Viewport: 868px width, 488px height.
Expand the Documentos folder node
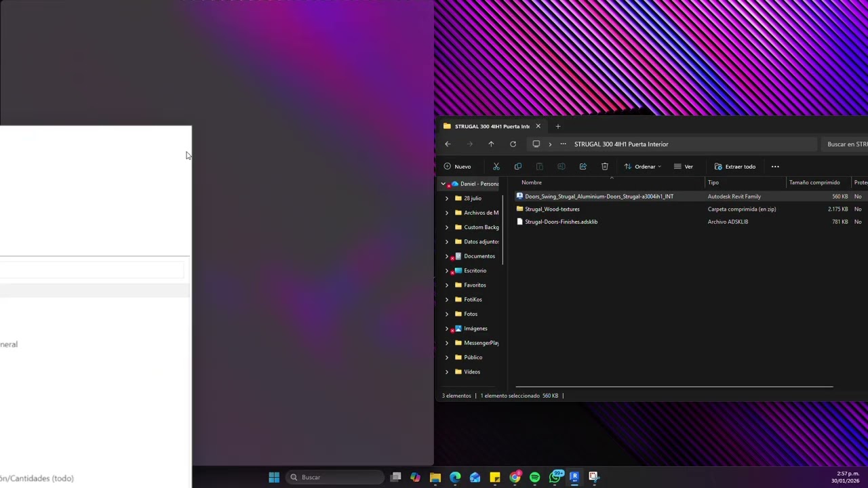[x=447, y=256]
